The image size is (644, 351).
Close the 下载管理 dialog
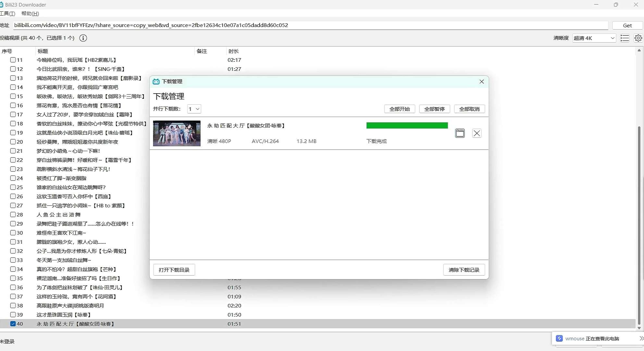pos(482,82)
